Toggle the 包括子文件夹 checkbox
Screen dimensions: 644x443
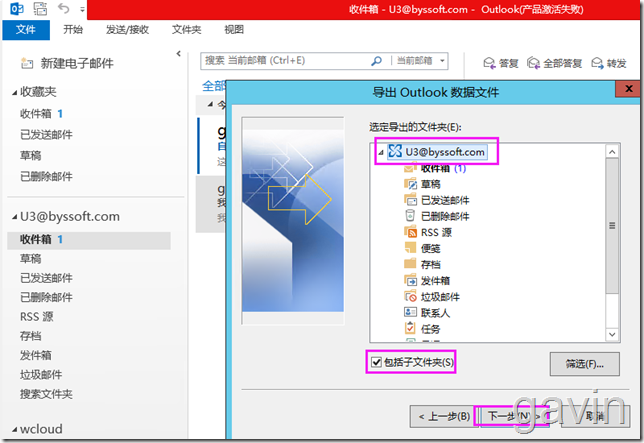(376, 362)
